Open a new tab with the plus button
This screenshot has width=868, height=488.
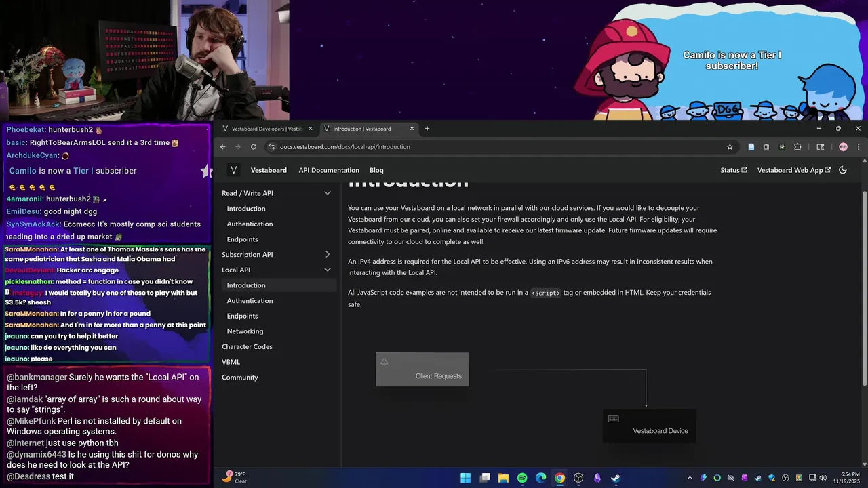click(x=427, y=129)
